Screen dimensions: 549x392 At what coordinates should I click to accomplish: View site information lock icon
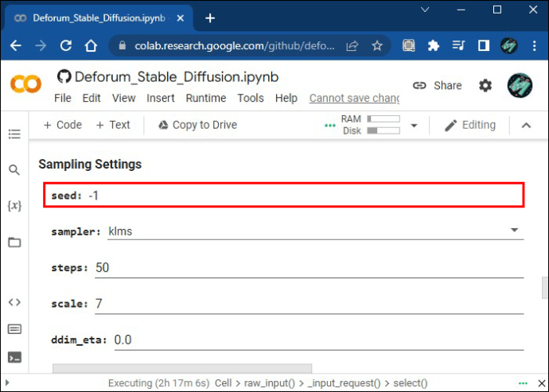tap(123, 45)
